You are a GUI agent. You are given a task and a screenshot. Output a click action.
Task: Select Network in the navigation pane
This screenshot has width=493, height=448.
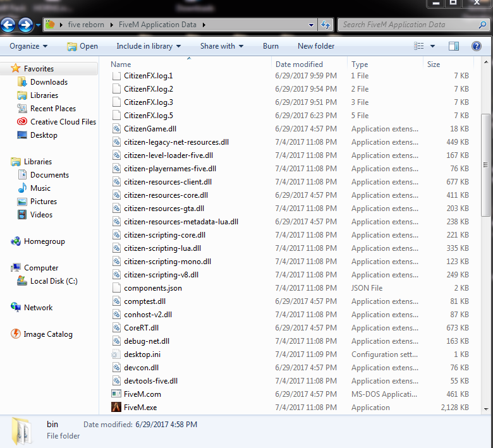point(38,308)
